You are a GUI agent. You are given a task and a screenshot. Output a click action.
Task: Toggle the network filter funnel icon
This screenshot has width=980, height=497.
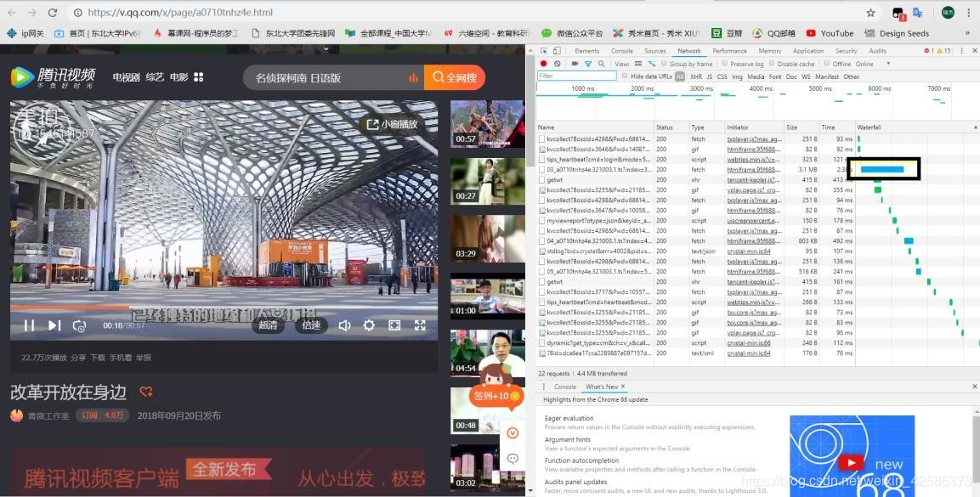[588, 64]
